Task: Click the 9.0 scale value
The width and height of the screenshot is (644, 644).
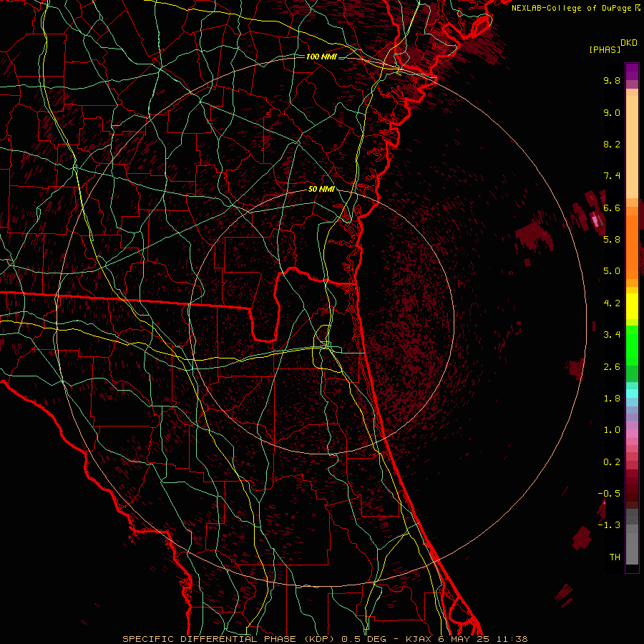Action: 612,112
